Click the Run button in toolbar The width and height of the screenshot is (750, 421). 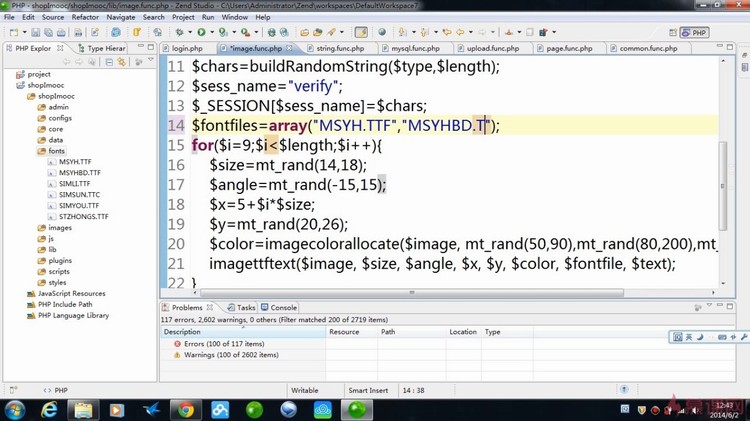click(201, 33)
